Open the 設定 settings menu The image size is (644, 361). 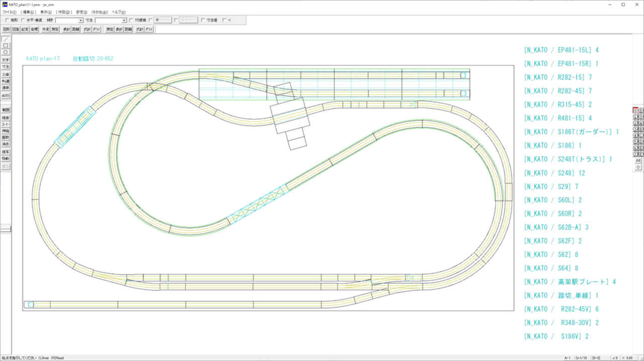point(82,12)
